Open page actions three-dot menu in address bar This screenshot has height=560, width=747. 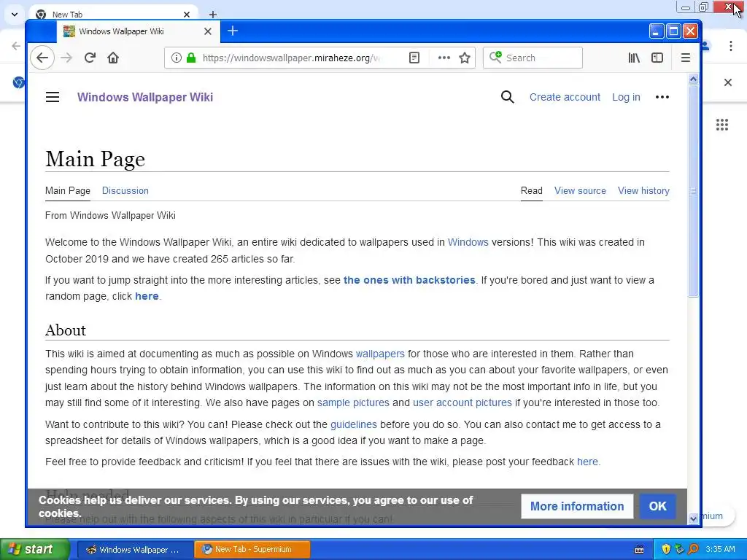pyautogui.click(x=444, y=58)
